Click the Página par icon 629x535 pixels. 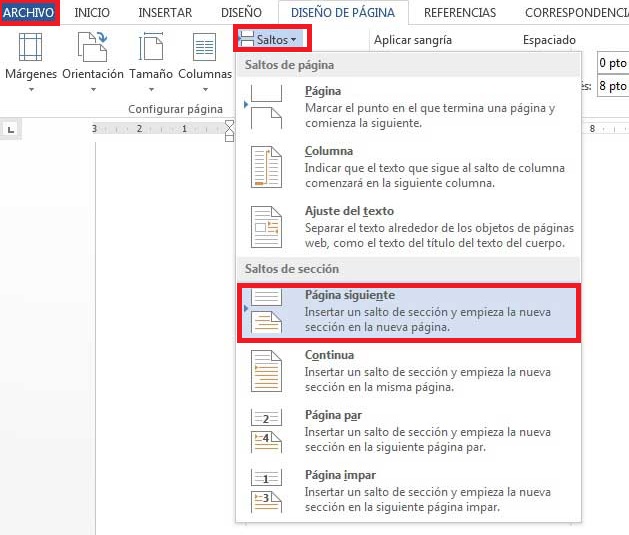[266, 431]
